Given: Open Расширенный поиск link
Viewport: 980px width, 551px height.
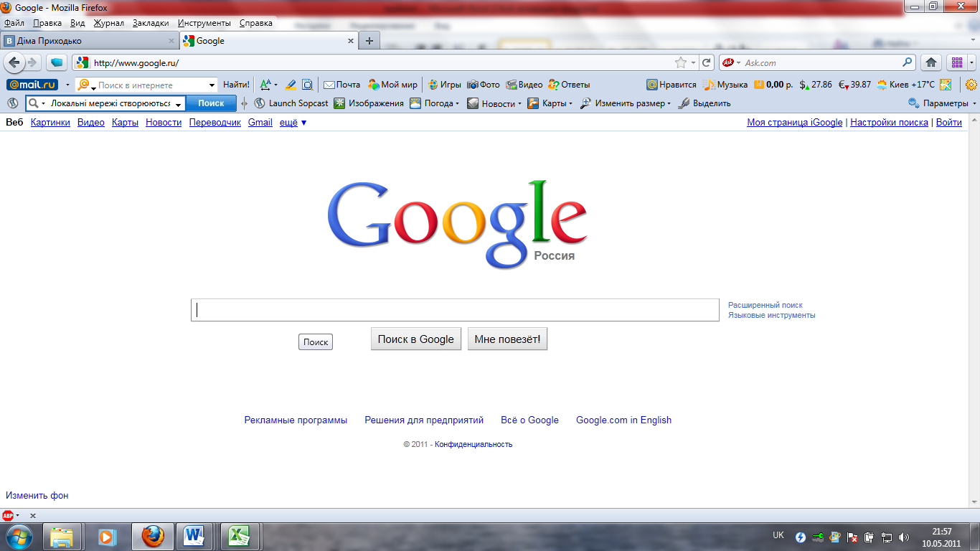Looking at the screenshot, I should click(x=765, y=305).
